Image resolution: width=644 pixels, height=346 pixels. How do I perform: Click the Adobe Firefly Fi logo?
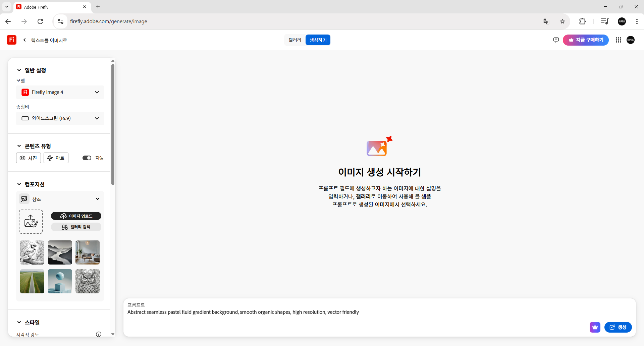[x=11, y=40]
